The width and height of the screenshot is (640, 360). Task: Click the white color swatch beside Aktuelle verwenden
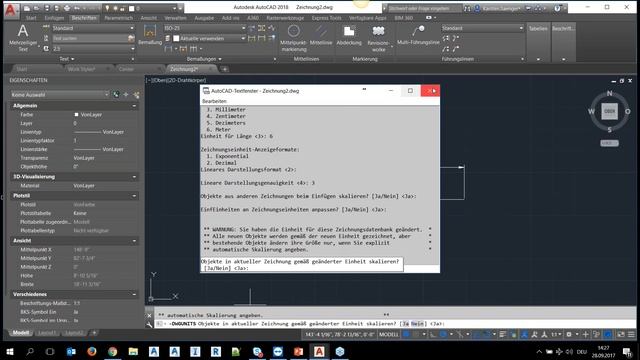click(176, 38)
